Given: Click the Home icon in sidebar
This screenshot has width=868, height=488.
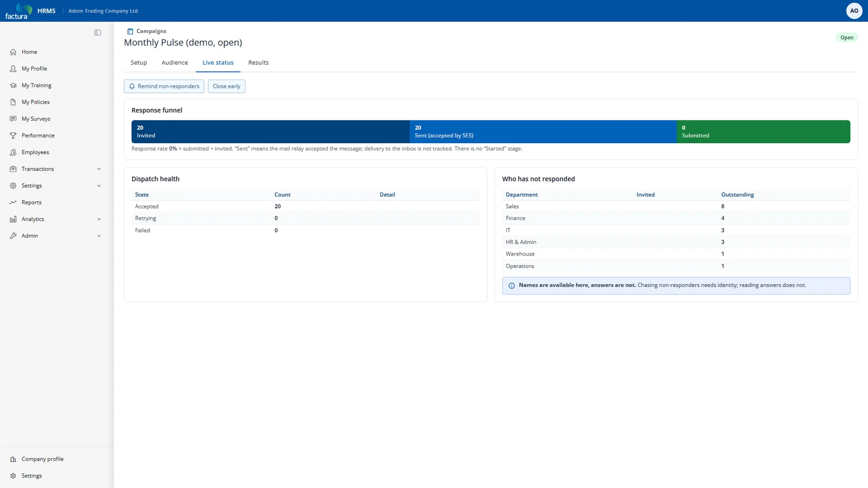Looking at the screenshot, I should pos(13,52).
